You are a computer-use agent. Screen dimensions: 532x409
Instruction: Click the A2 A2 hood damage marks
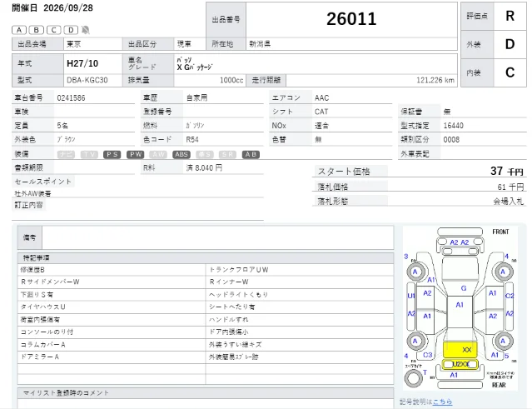[x=460, y=242]
